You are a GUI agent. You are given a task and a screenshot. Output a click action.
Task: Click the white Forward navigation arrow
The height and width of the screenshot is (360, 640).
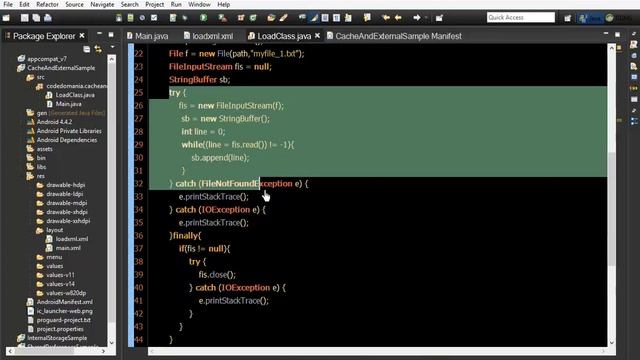pyautogui.click(x=417, y=18)
